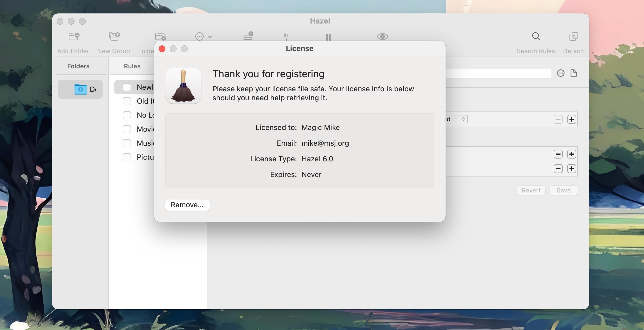Open Search Rules magnifier icon
This screenshot has height=330, width=644.
click(536, 36)
